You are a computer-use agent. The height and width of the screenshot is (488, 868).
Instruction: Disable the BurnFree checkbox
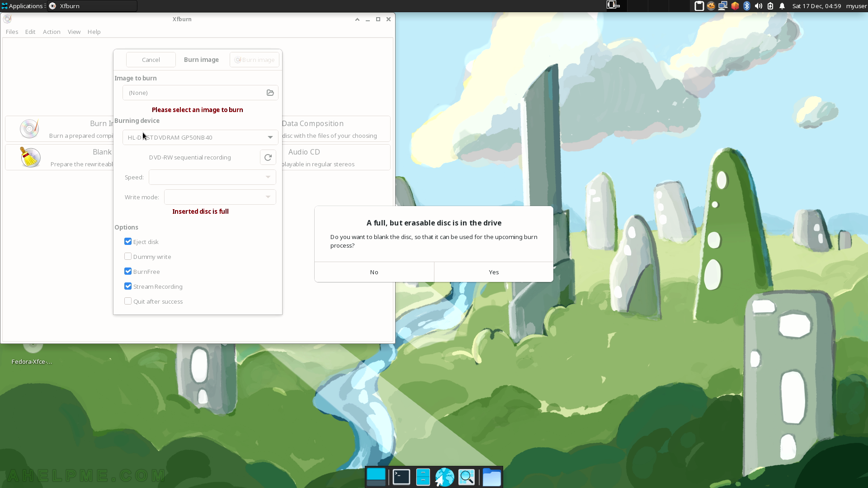point(128,272)
